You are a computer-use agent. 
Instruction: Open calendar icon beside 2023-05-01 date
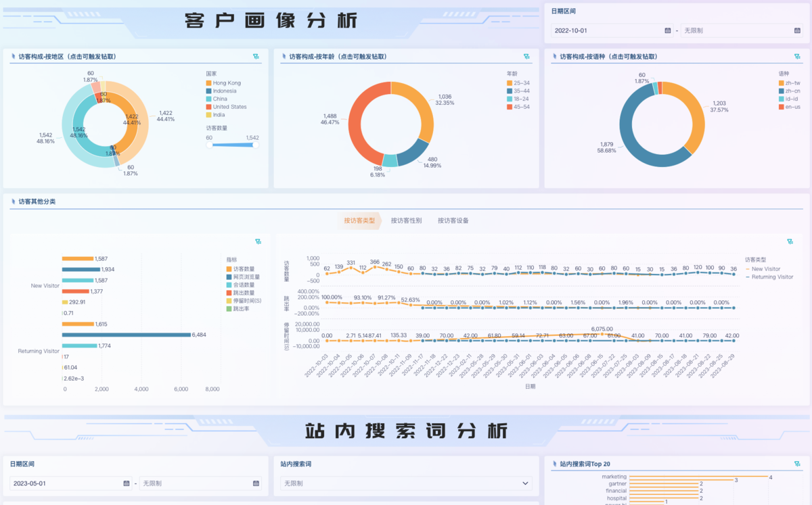[127, 483]
